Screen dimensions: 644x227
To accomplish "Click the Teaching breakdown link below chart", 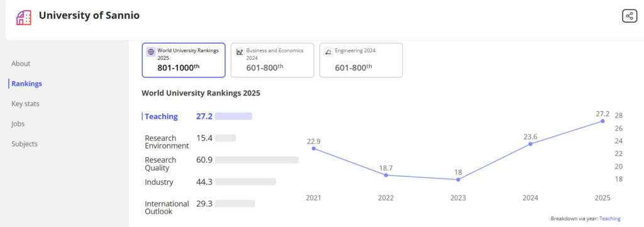I will pyautogui.click(x=610, y=219).
